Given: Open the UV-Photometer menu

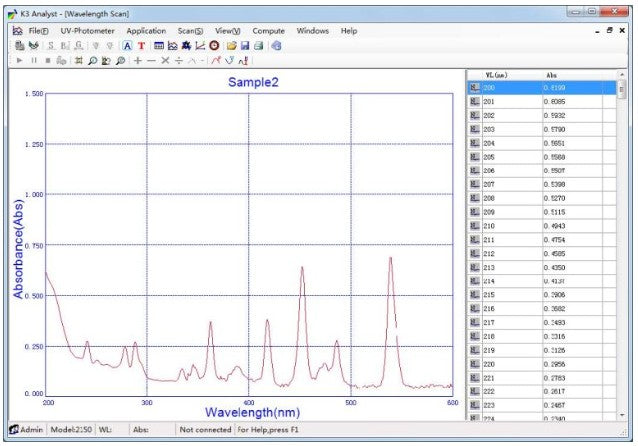Looking at the screenshot, I should pyautogui.click(x=87, y=31).
